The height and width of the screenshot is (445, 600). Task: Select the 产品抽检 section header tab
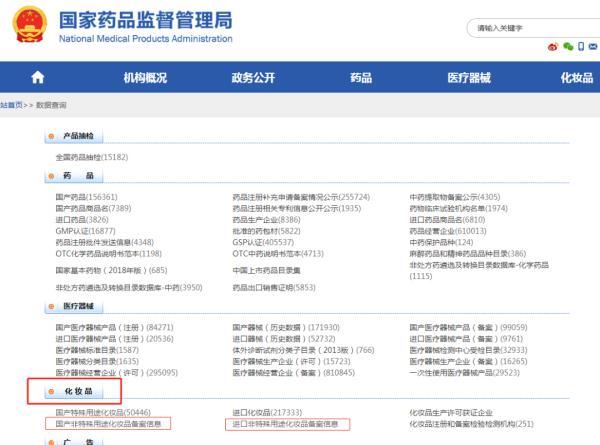tap(74, 136)
